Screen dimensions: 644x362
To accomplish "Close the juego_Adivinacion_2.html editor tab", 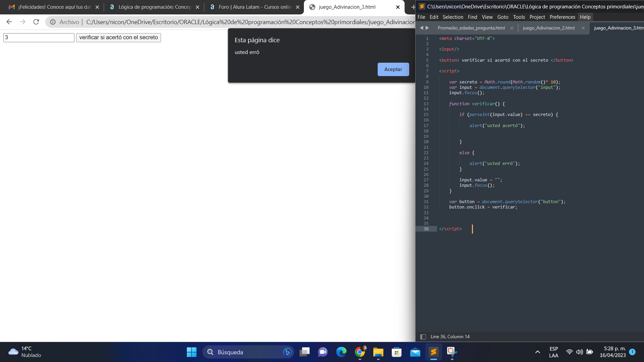I will pyautogui.click(x=583, y=28).
